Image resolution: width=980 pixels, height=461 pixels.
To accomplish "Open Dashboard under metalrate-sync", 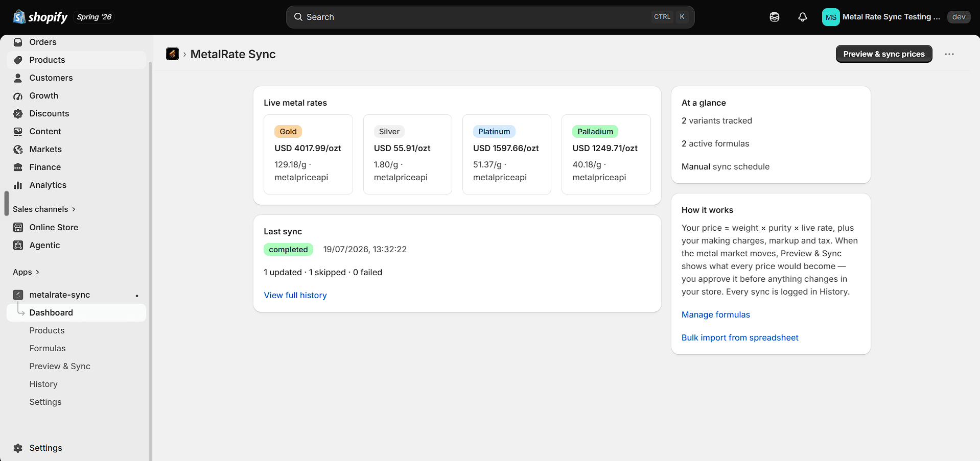I will 77,312.
